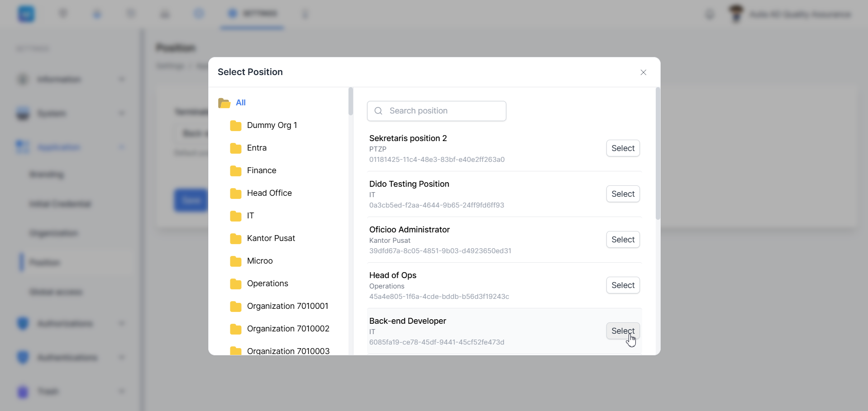This screenshot has height=411, width=868.
Task: Click the Microo folder icon
Action: coord(236,261)
